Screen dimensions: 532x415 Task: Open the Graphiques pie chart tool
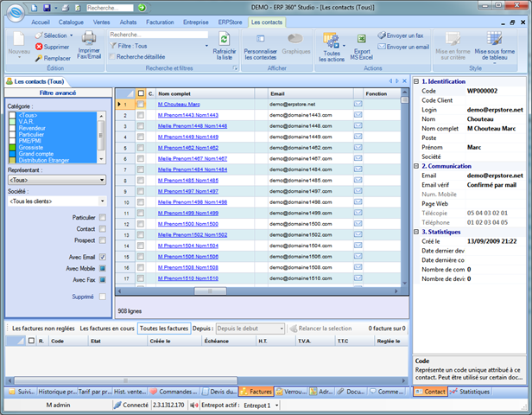coord(295,39)
